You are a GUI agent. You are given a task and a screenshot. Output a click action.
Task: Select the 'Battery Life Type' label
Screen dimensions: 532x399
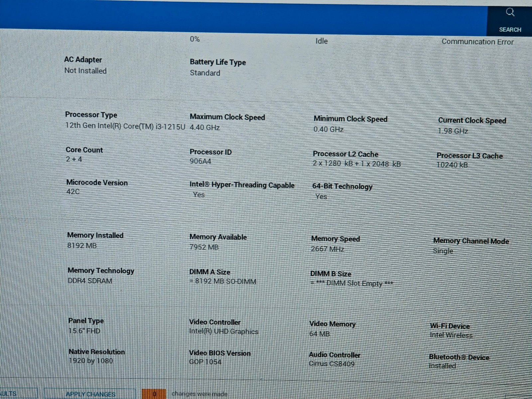tap(218, 62)
